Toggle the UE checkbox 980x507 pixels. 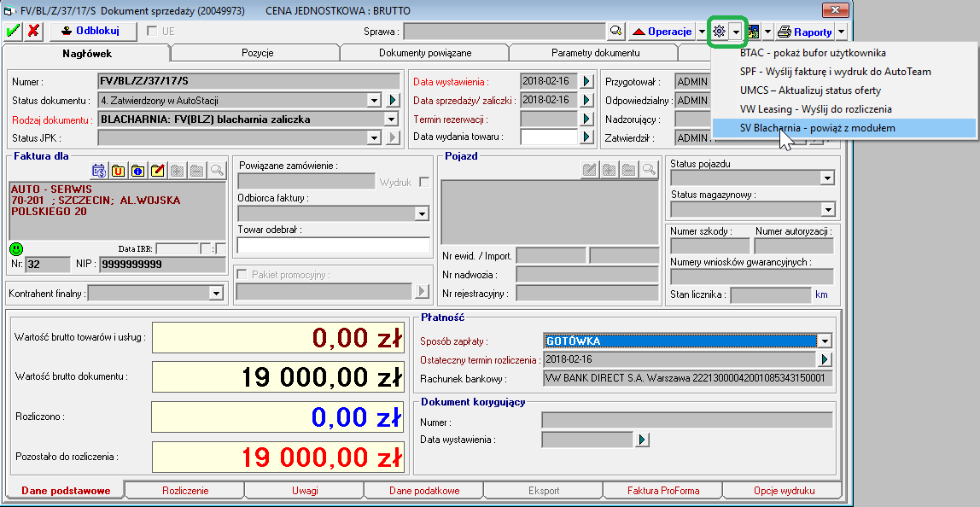(152, 32)
